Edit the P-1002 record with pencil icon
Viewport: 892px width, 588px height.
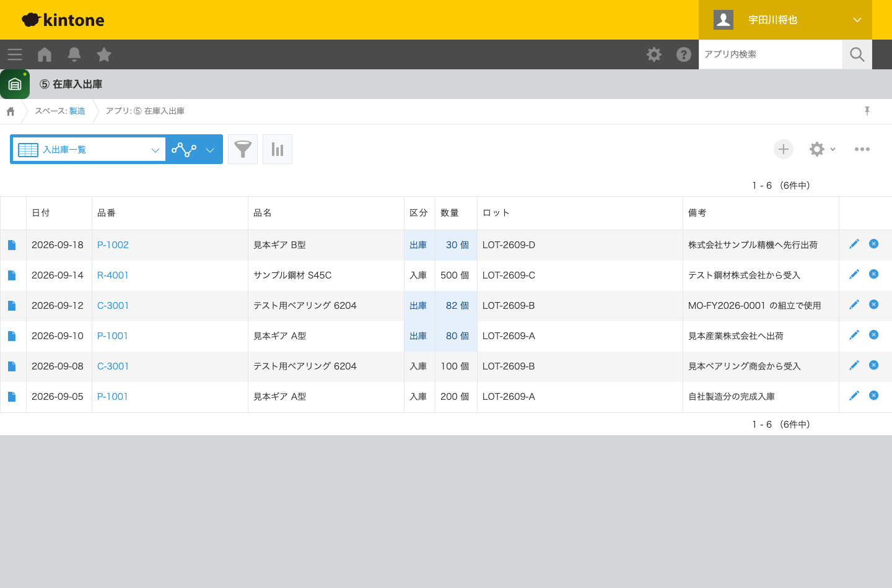click(x=854, y=244)
